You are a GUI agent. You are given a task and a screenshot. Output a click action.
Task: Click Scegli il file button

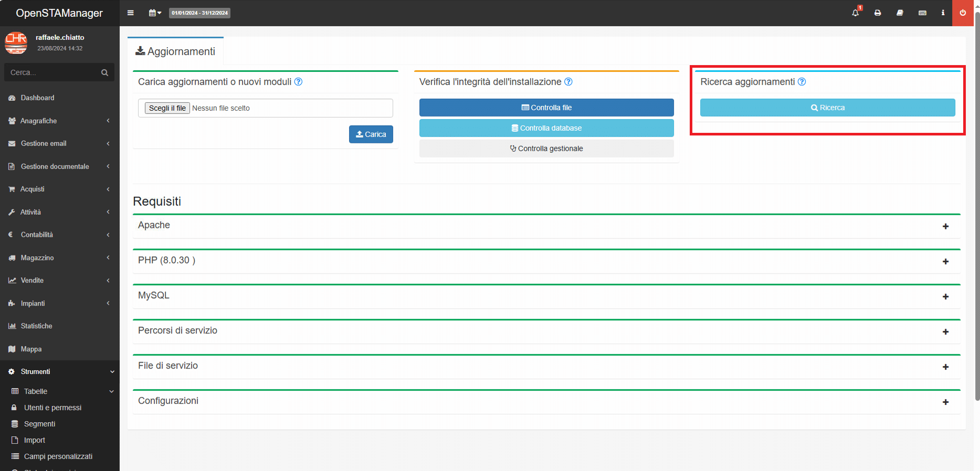[x=167, y=108]
